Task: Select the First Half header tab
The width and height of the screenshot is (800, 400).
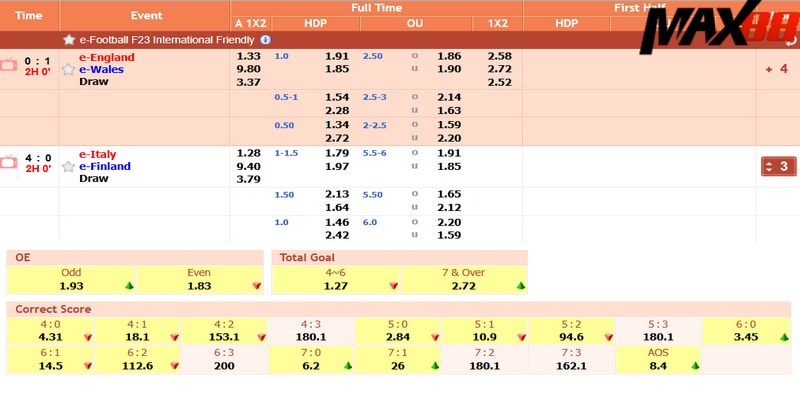Action: (639, 8)
